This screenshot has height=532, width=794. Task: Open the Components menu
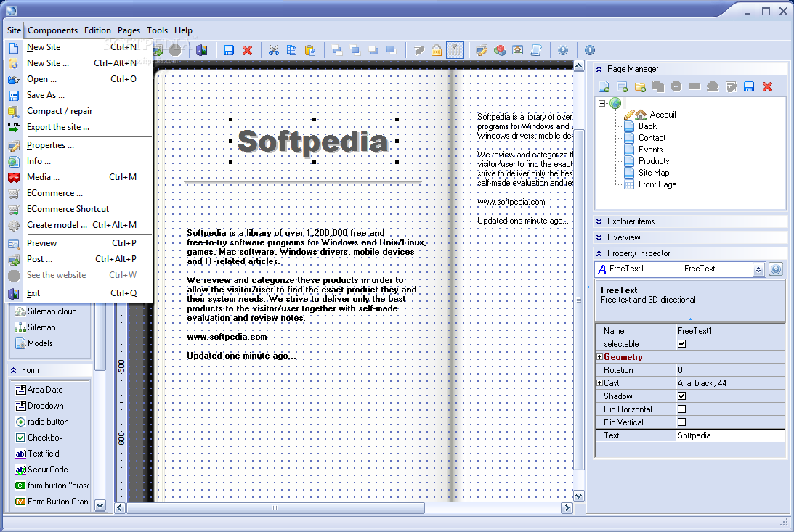click(x=52, y=30)
